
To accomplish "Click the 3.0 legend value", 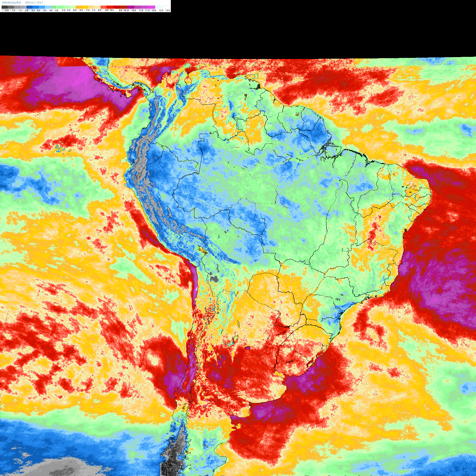I will pyautogui.click(x=38, y=10).
